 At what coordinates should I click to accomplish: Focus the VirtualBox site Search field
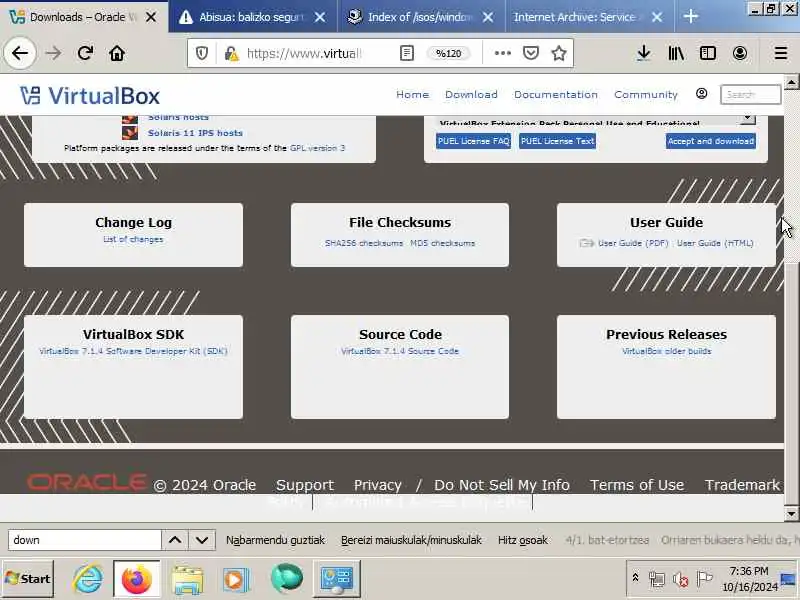(750, 94)
